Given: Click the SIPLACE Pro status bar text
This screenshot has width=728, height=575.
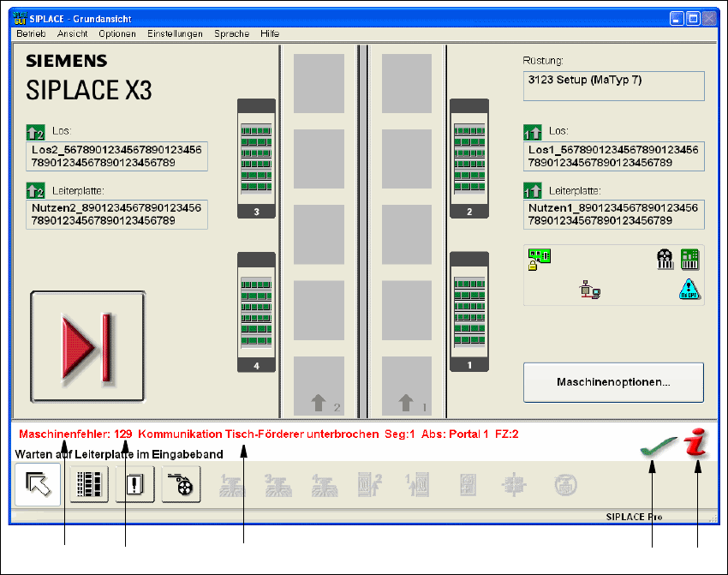Looking at the screenshot, I should (634, 517).
